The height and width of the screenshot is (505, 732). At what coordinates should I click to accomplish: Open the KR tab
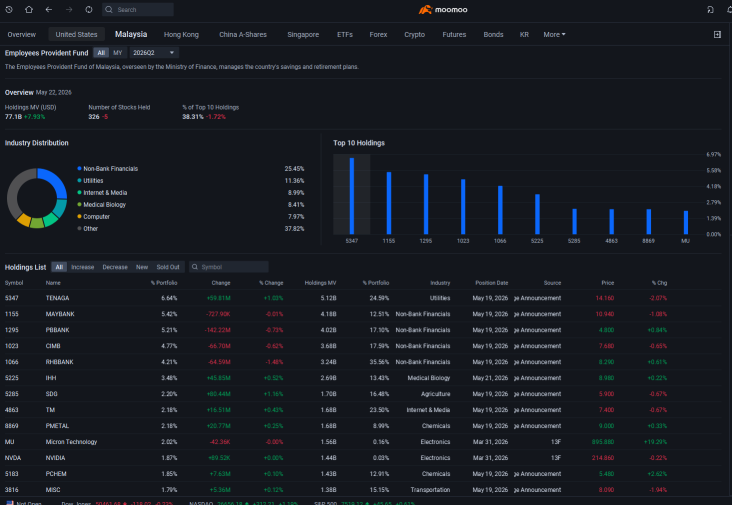(x=524, y=35)
